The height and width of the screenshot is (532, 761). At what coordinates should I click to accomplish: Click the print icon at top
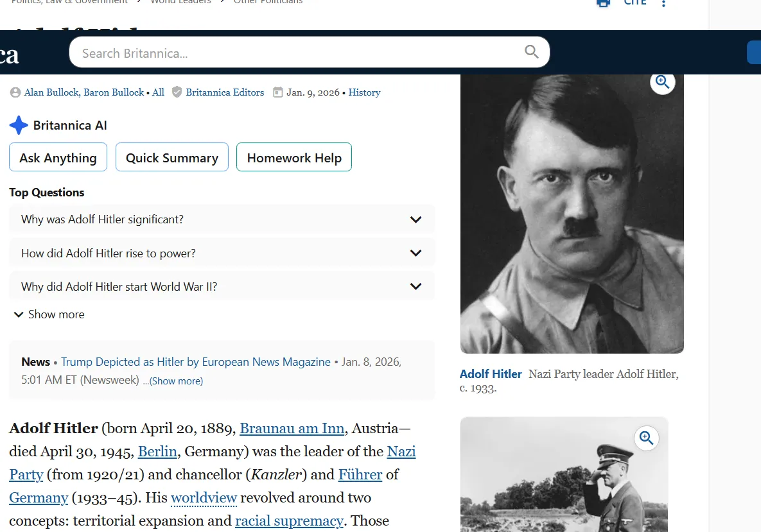click(x=603, y=3)
